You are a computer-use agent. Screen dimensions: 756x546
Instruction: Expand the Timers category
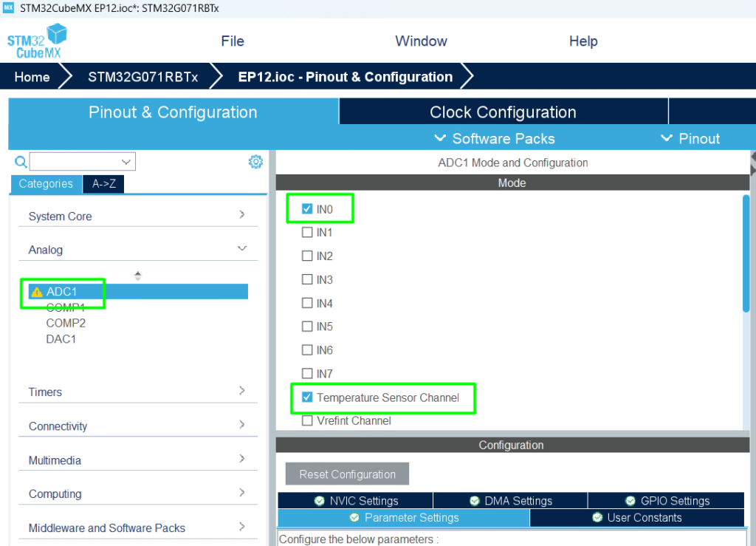137,392
